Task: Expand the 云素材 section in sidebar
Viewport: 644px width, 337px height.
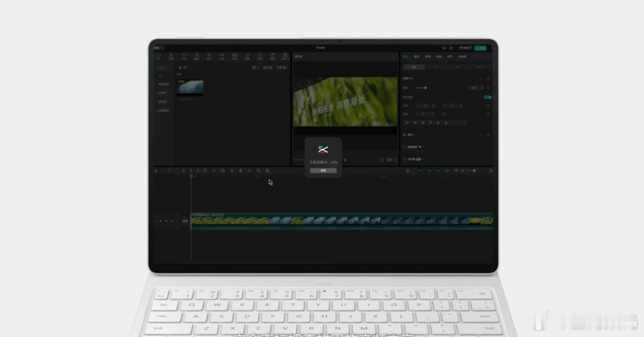Action: point(163,93)
